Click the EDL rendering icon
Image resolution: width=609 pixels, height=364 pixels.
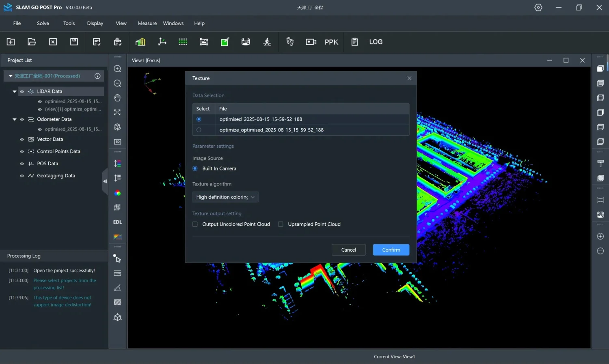pos(117,222)
